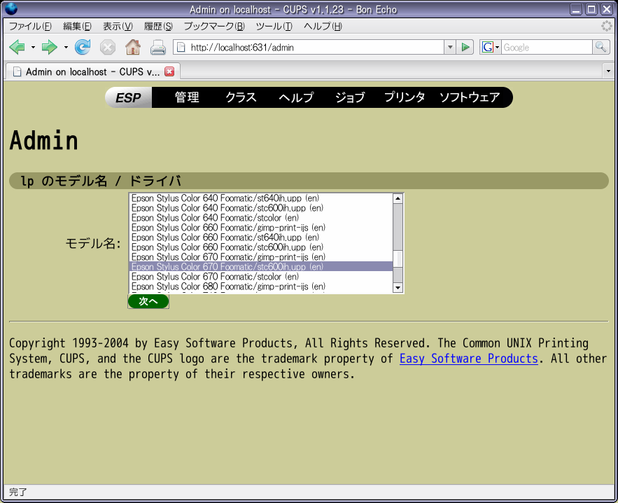This screenshot has height=503, width=618.
Task: Close the Admin on localhost tab
Action: [169, 71]
